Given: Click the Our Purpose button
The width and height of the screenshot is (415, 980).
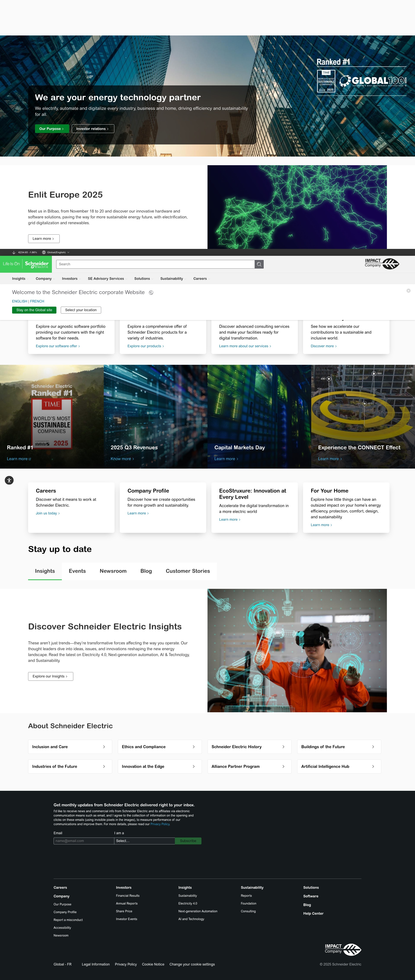Looking at the screenshot, I should pos(52,129).
